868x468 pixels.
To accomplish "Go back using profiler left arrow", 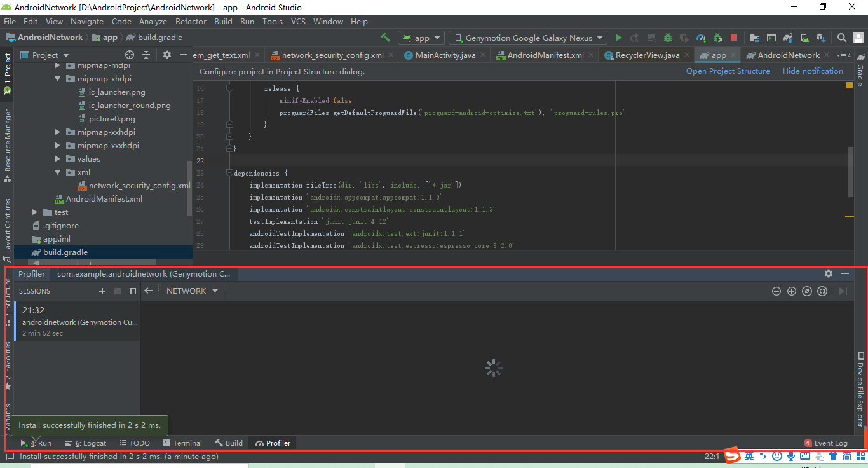I will [148, 291].
